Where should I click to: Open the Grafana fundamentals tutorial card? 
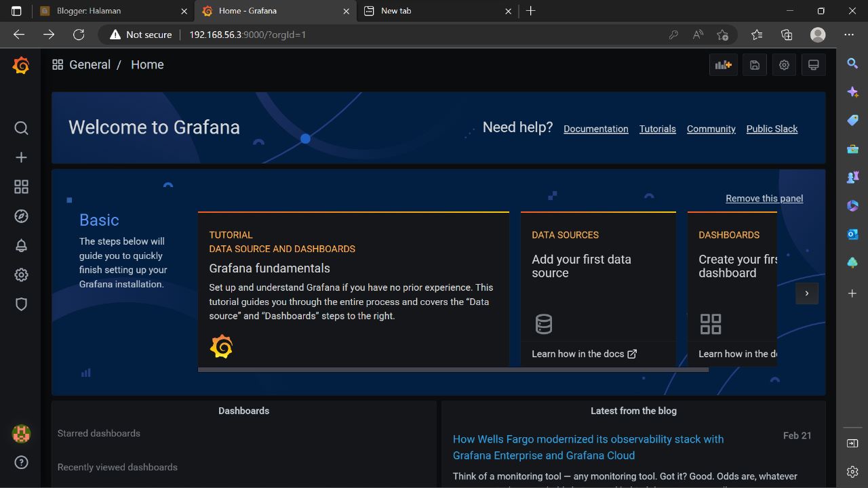pyautogui.click(x=353, y=289)
